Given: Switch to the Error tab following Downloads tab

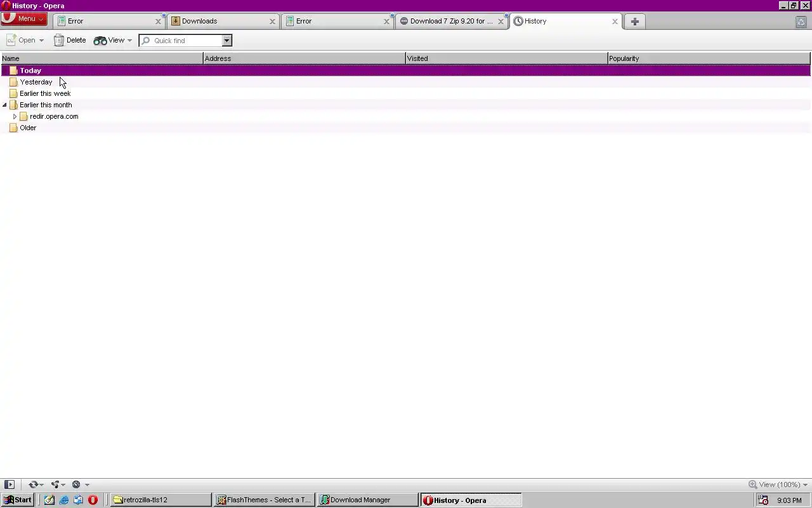Looking at the screenshot, I should tap(337, 21).
